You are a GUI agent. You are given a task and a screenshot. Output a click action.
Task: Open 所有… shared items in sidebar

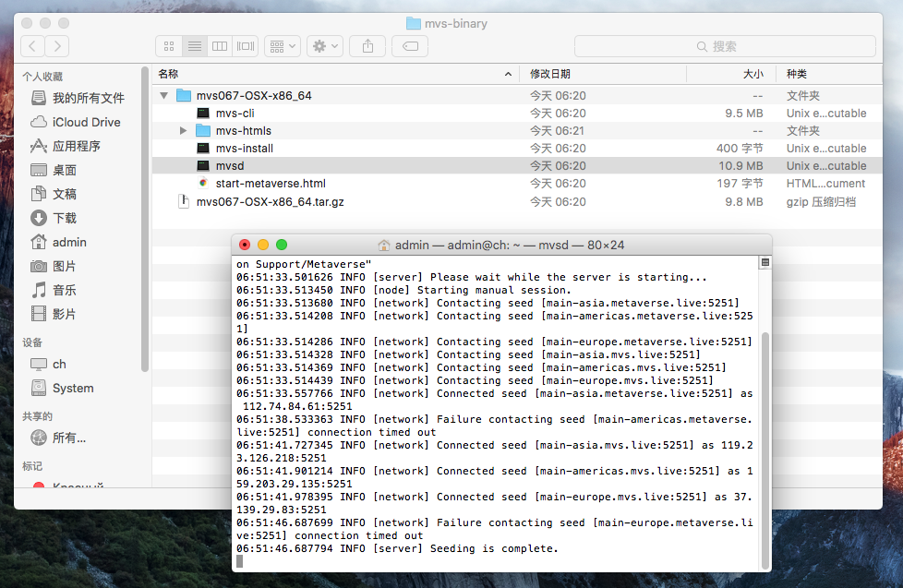[58, 438]
